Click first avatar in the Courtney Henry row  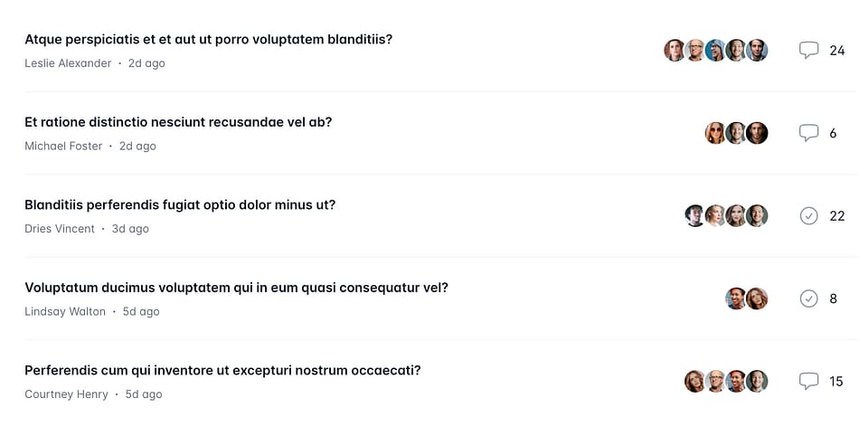[695, 381]
